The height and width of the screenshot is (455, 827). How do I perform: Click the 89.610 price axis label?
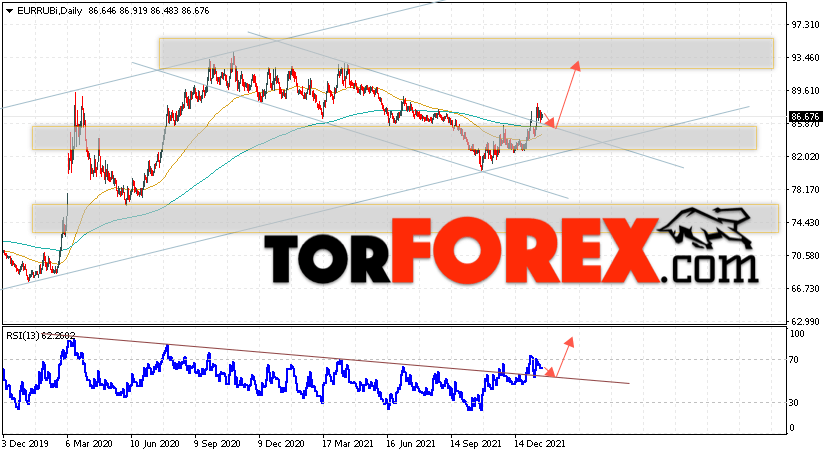click(805, 91)
